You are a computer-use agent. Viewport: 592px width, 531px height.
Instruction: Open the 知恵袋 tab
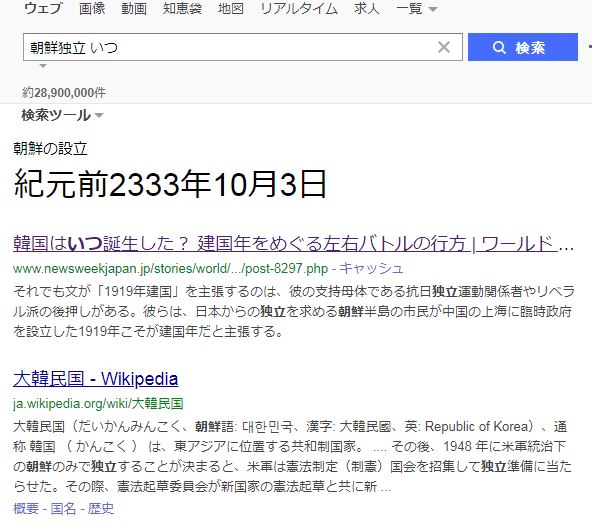(182, 8)
